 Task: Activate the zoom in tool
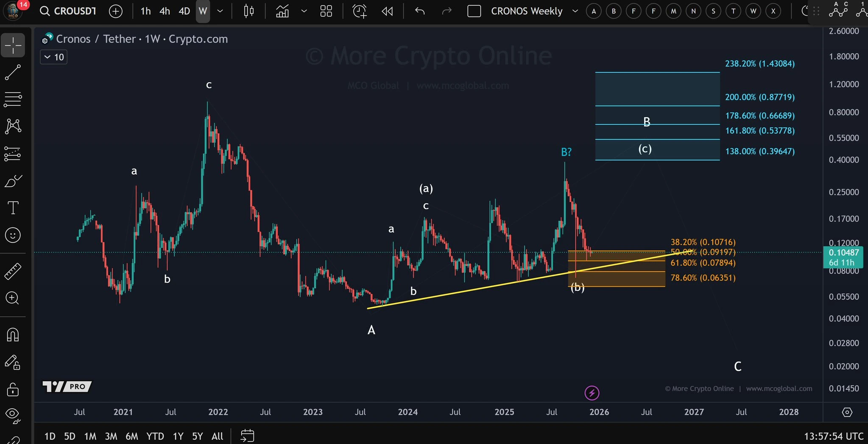click(13, 298)
